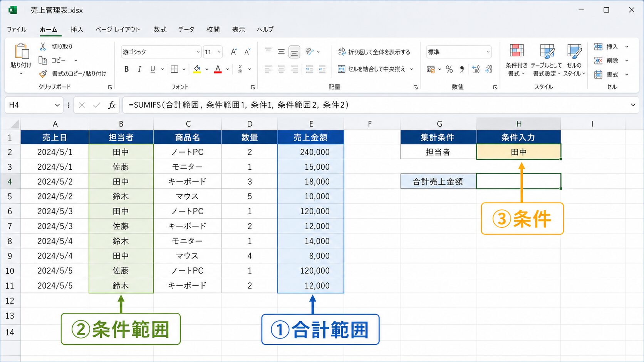
Task: Open the Font group dialog launcher
Action: (x=253, y=87)
